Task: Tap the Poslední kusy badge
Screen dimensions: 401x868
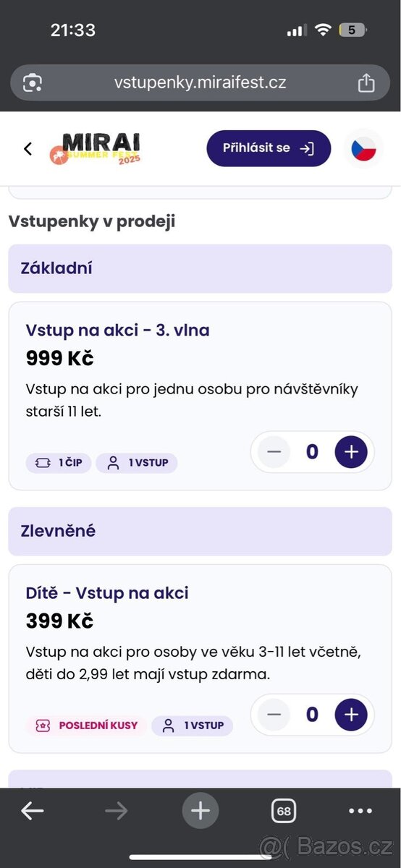Action: pos(86,726)
